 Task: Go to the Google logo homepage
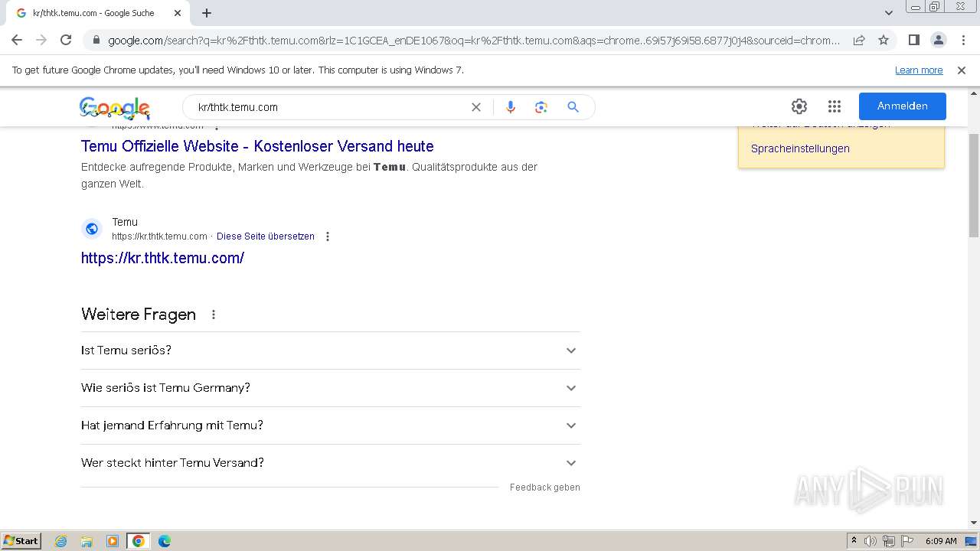pos(114,108)
